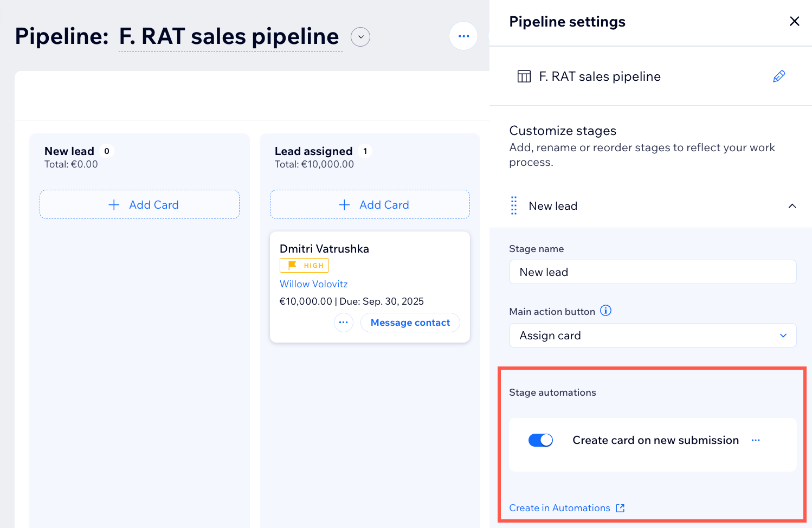Open the Willow Volovitz contact link
The height and width of the screenshot is (528, 812).
pos(313,284)
